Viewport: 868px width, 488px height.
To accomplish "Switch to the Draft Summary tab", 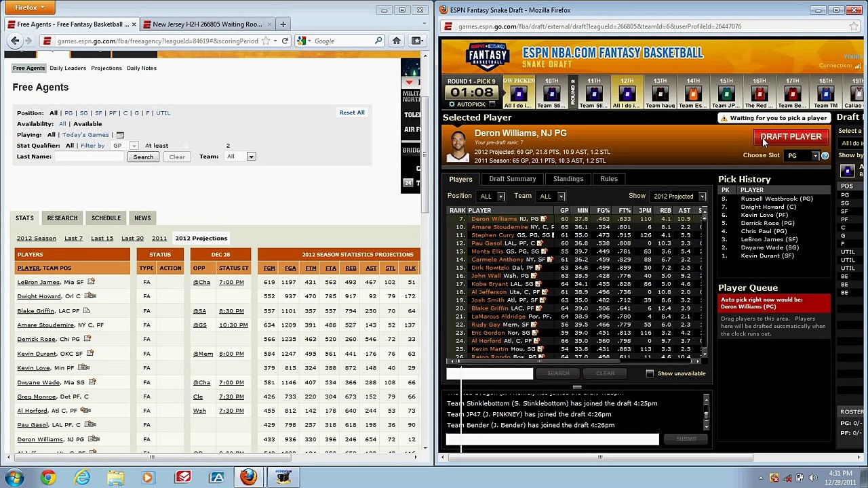I will (x=513, y=179).
